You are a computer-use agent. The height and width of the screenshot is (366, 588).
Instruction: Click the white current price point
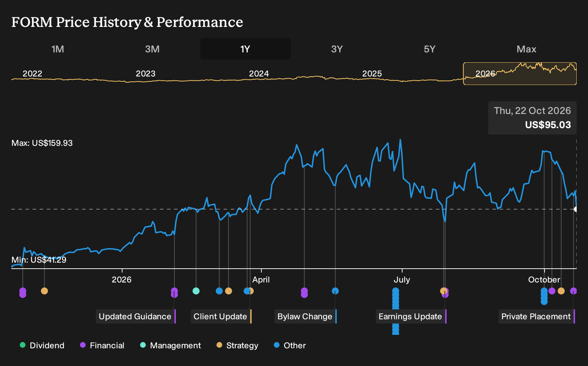pyautogui.click(x=576, y=209)
